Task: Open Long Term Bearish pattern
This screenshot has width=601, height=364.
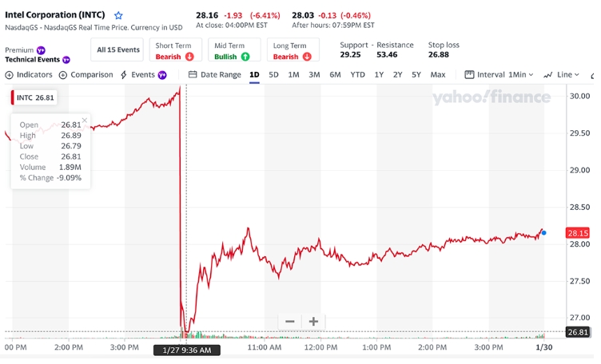Action: (293, 51)
